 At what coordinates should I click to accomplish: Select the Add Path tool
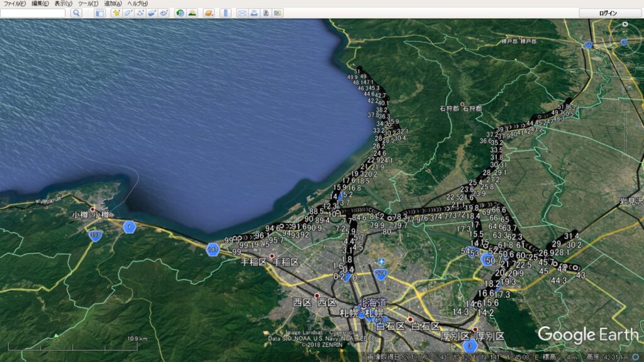coord(140,13)
